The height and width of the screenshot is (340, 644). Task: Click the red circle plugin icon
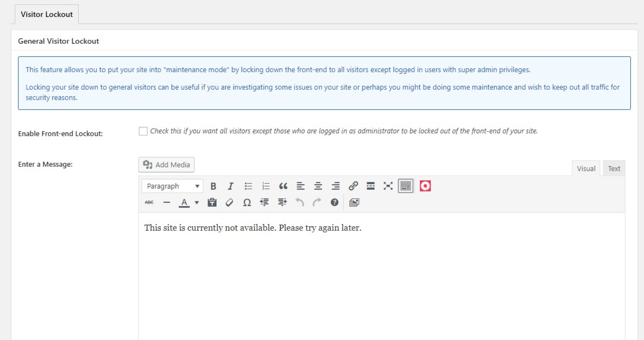tap(425, 186)
